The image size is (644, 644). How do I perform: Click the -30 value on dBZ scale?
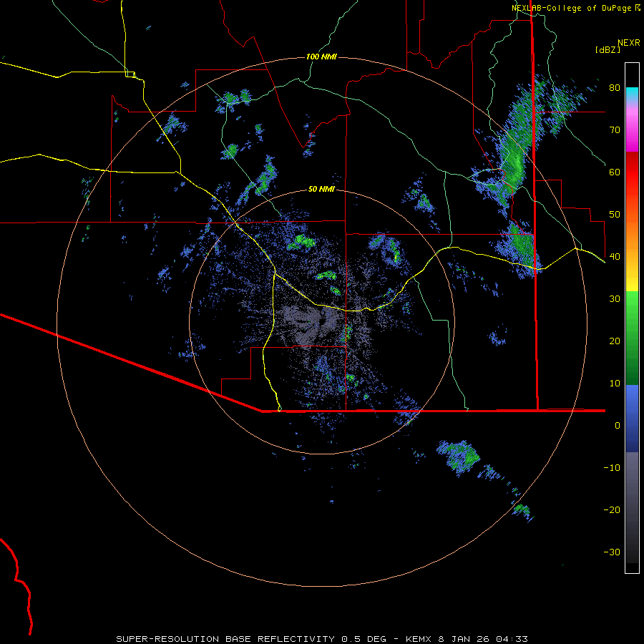[x=612, y=552]
